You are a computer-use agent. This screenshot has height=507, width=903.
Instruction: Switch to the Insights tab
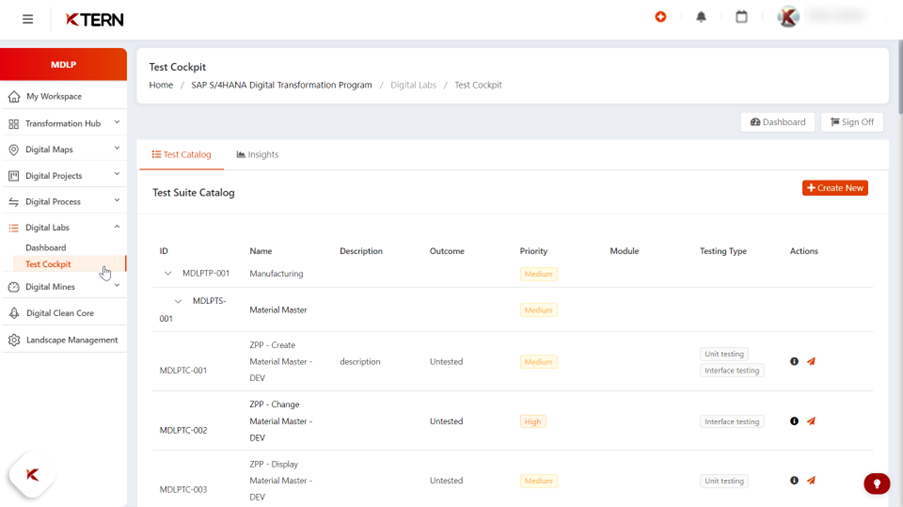coord(257,154)
